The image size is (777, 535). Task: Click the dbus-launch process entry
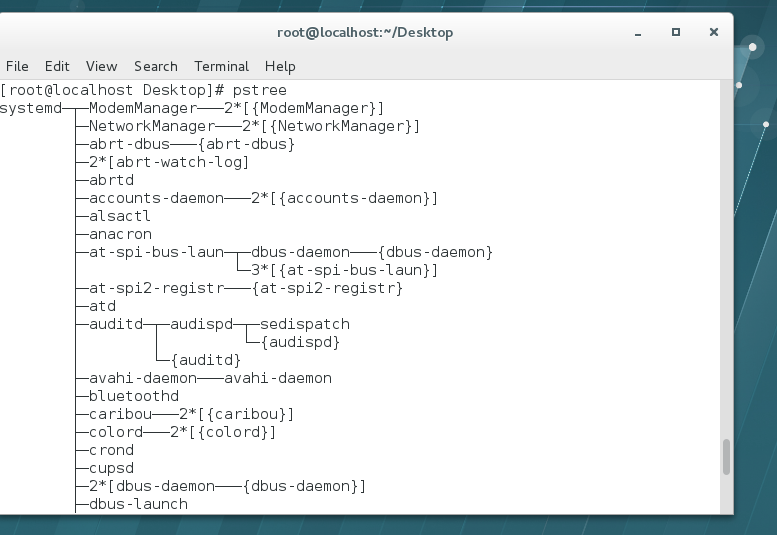[x=138, y=504]
